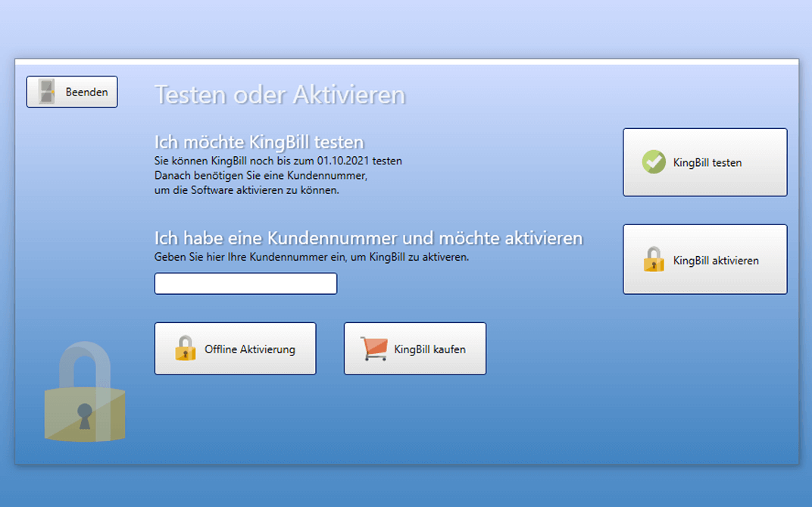Click the green checkmark icon
This screenshot has width=812, height=507.
(x=654, y=162)
